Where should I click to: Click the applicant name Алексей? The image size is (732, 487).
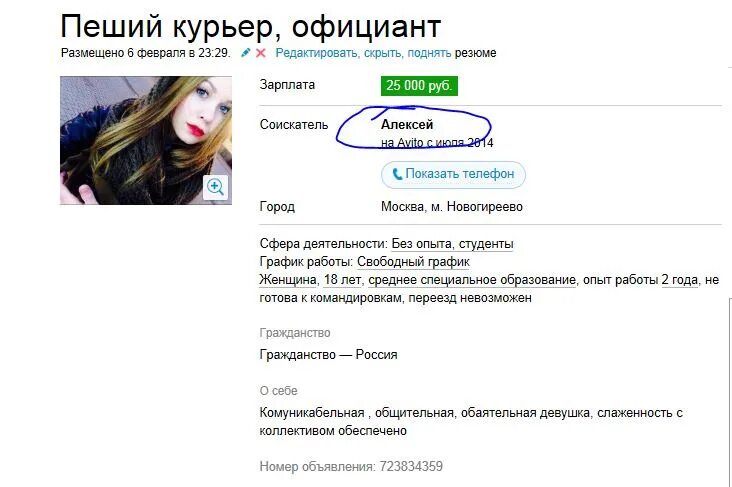[x=407, y=125]
